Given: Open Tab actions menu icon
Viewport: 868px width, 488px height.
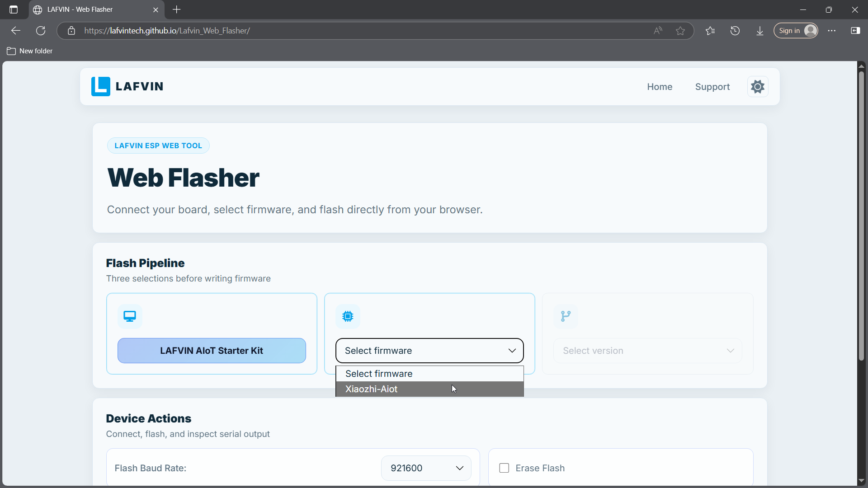Looking at the screenshot, I should (14, 9).
